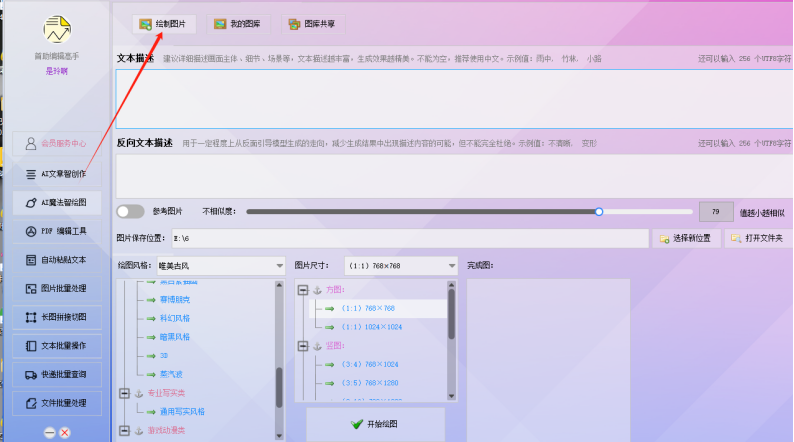Click the 是玲啊 username link

pyautogui.click(x=57, y=71)
